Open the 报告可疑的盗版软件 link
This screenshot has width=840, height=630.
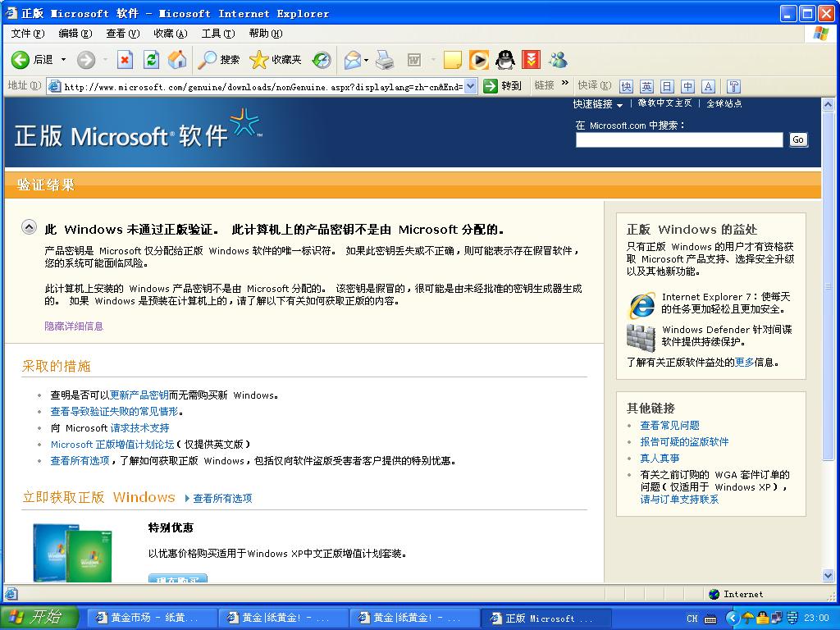[x=684, y=442]
